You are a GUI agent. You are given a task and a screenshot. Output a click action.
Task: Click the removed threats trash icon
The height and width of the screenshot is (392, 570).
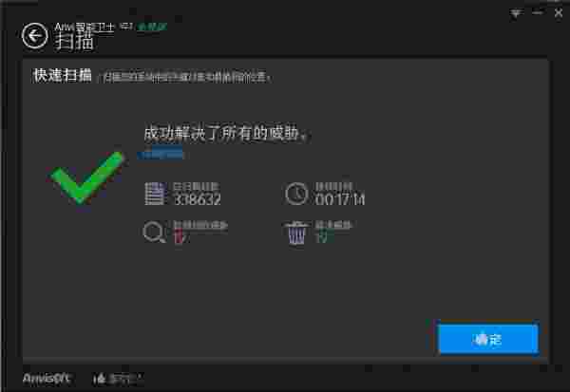pyautogui.click(x=296, y=233)
